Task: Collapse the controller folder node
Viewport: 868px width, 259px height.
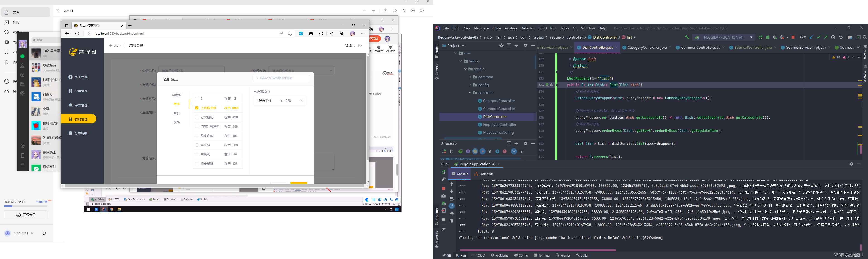Action: tap(470, 93)
